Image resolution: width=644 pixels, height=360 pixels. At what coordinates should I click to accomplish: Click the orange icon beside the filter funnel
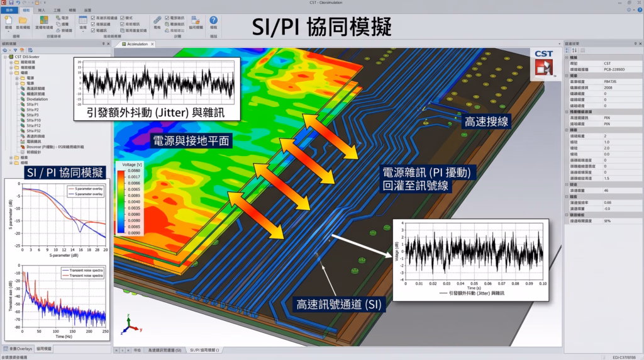22,50
